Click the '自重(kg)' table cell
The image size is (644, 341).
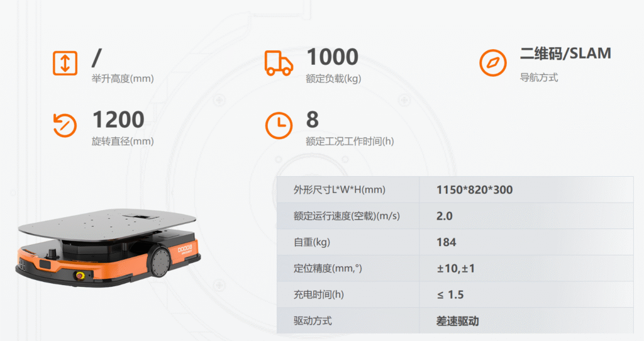point(348,242)
